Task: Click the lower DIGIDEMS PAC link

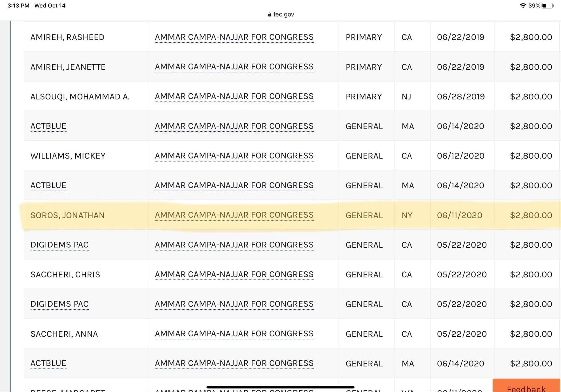Action: tap(59, 304)
